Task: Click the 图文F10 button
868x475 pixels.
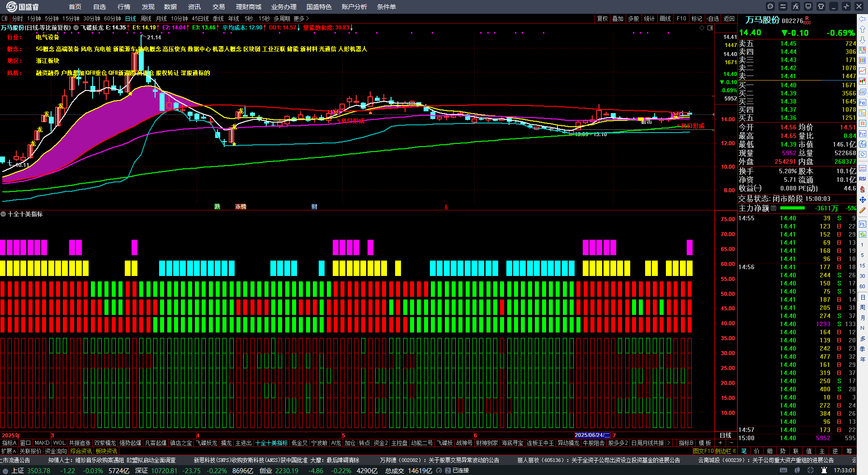Action: [703, 451]
